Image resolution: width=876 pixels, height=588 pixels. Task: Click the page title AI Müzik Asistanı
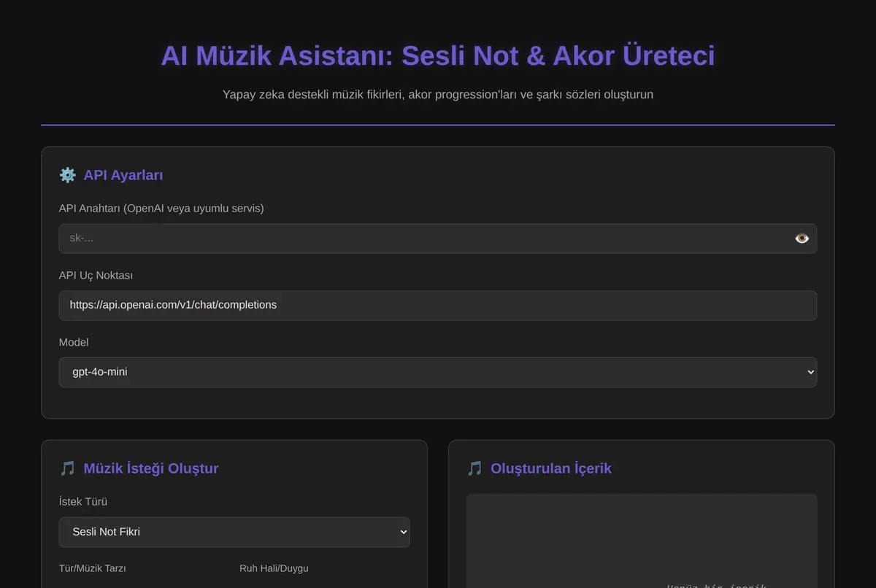point(438,55)
